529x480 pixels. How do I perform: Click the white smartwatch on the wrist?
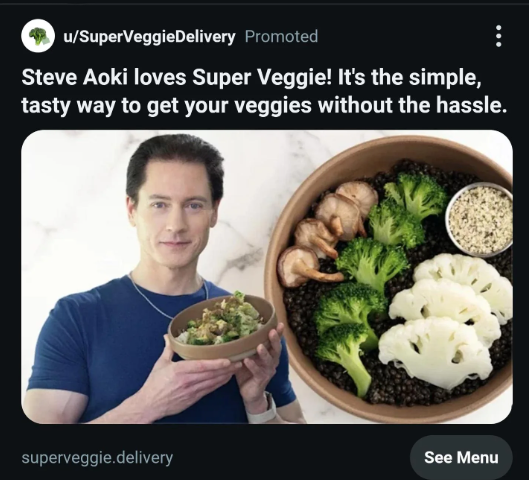[262, 408]
